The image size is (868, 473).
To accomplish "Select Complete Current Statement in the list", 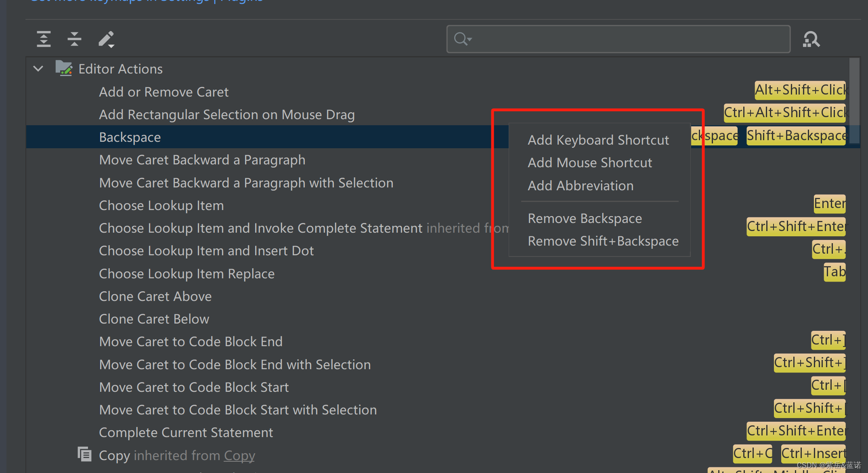I will [186, 433].
